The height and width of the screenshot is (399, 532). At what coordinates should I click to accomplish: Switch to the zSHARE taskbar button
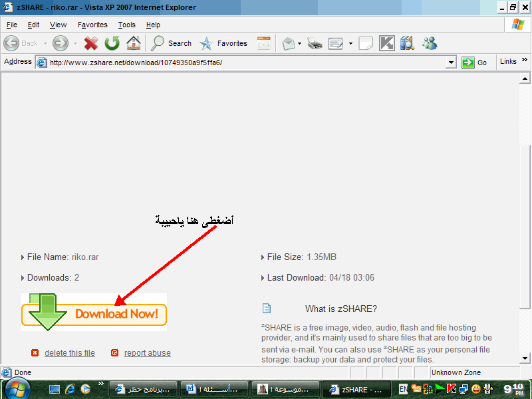[x=356, y=390]
